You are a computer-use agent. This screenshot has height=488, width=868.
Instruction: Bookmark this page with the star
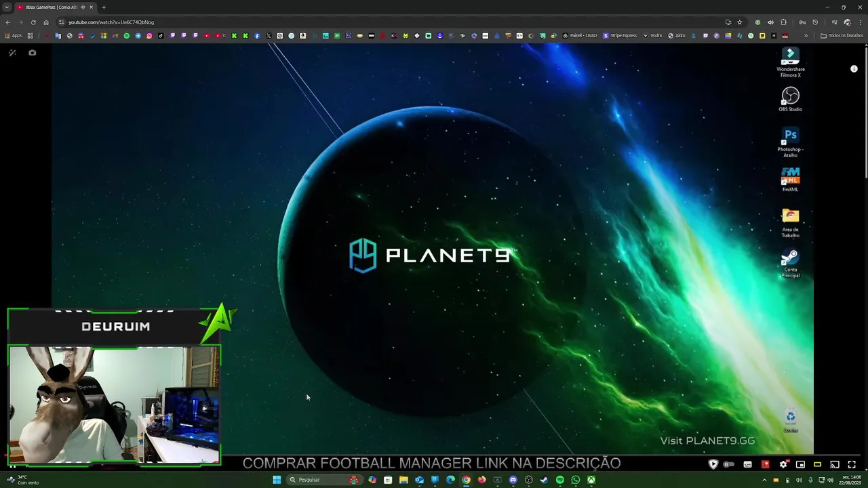(740, 22)
